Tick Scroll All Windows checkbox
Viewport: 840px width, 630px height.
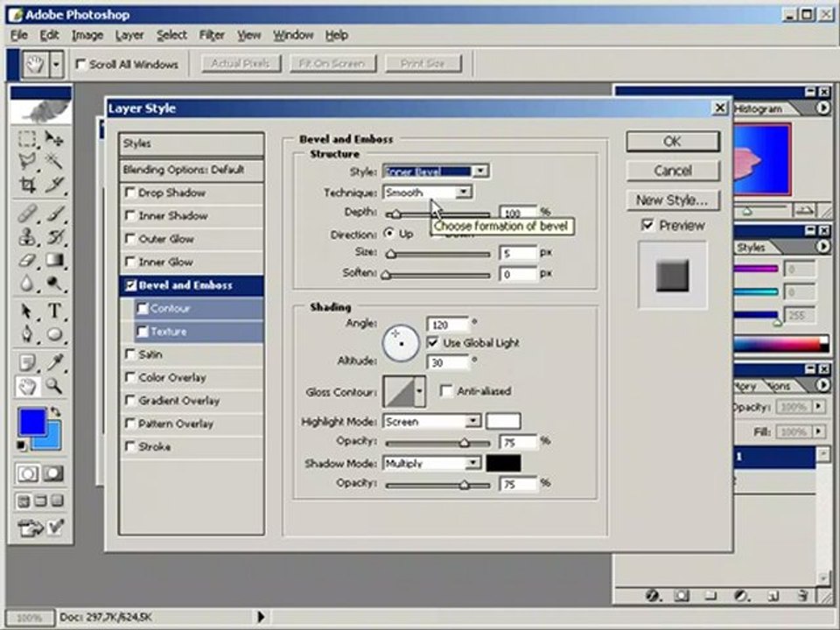(x=80, y=64)
